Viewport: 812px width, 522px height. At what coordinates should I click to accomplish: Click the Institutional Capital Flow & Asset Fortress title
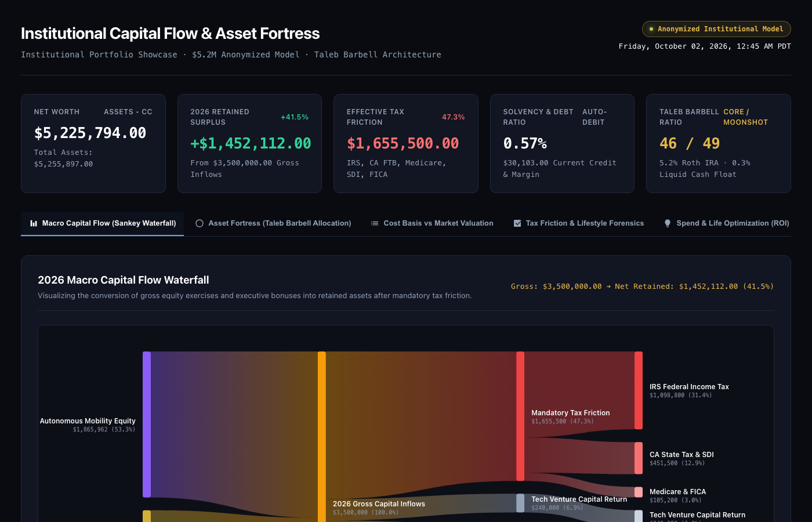coord(171,34)
